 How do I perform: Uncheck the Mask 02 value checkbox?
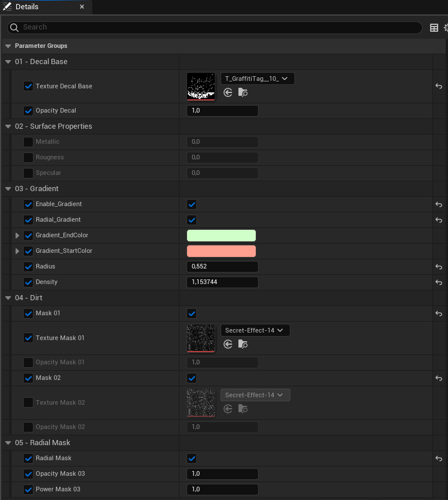coord(192,378)
